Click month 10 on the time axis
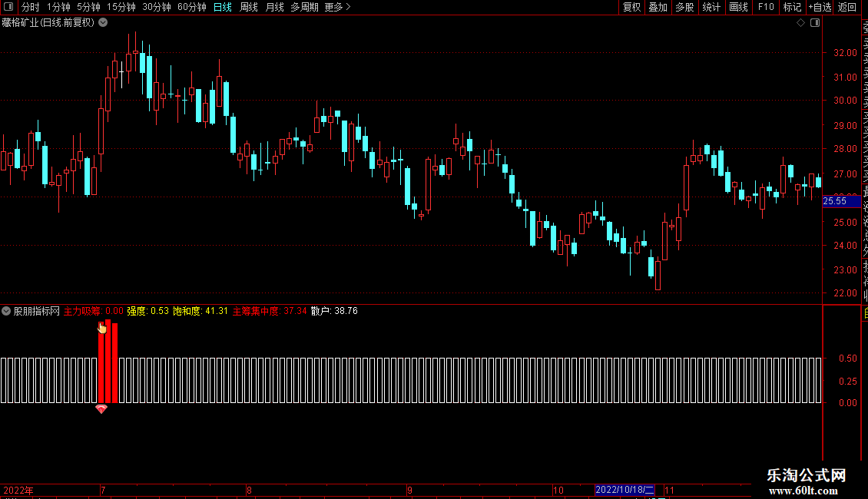Image resolution: width=868 pixels, height=499 pixels. click(558, 490)
